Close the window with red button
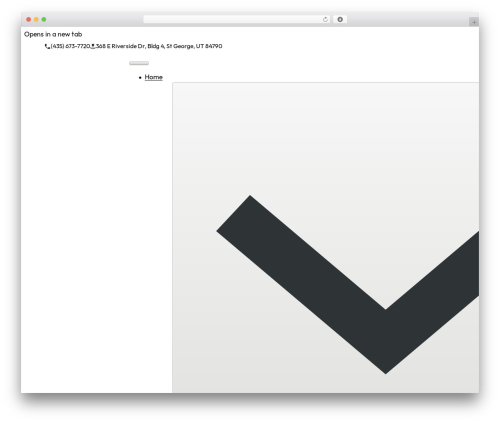This screenshot has height=423, width=500. [x=29, y=20]
